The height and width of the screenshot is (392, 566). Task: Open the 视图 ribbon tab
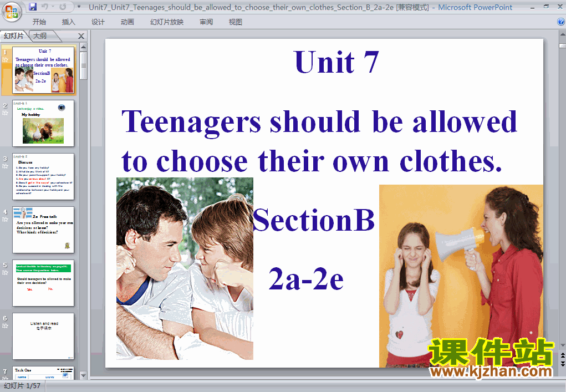[x=236, y=22]
